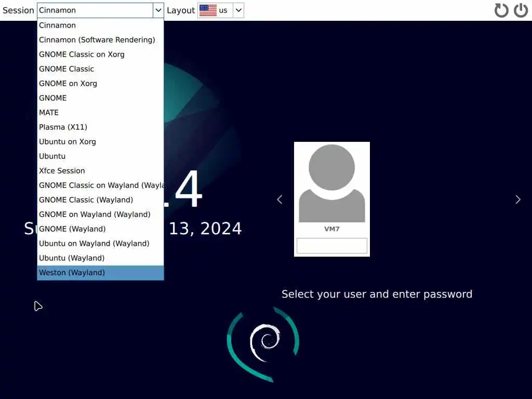Select GNOME Classic (Wayland) session

(x=100, y=200)
